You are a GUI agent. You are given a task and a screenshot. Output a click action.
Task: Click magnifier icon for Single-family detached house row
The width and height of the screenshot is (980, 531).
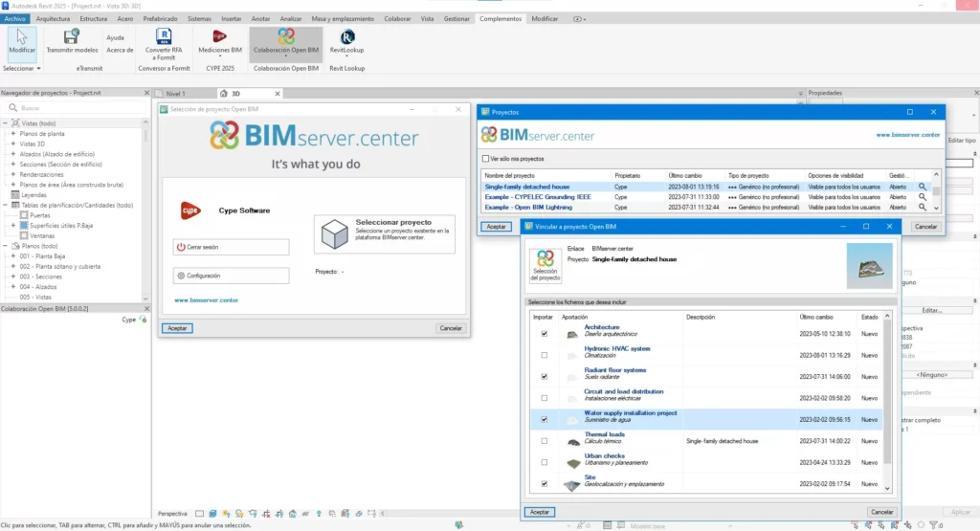point(922,187)
